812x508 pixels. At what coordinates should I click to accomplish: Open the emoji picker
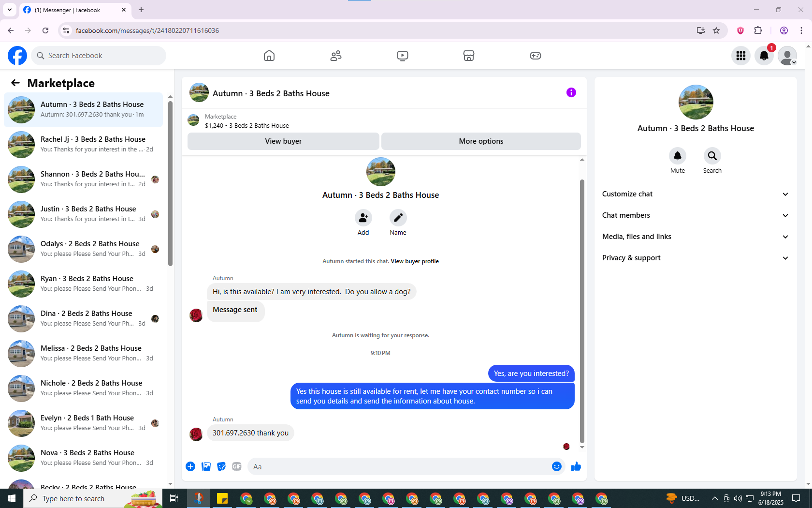(557, 466)
